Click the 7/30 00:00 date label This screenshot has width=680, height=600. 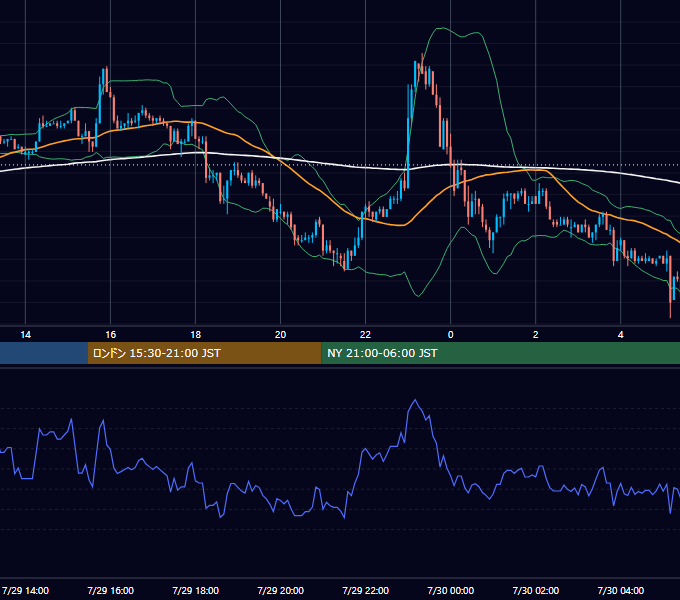point(451,590)
